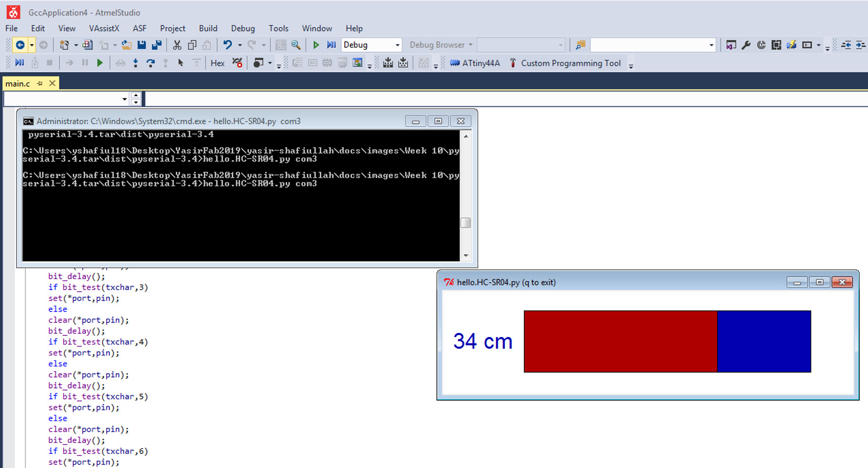Click the Find in Files folder search icon
Screen dimensions: 868x468
coord(580,45)
